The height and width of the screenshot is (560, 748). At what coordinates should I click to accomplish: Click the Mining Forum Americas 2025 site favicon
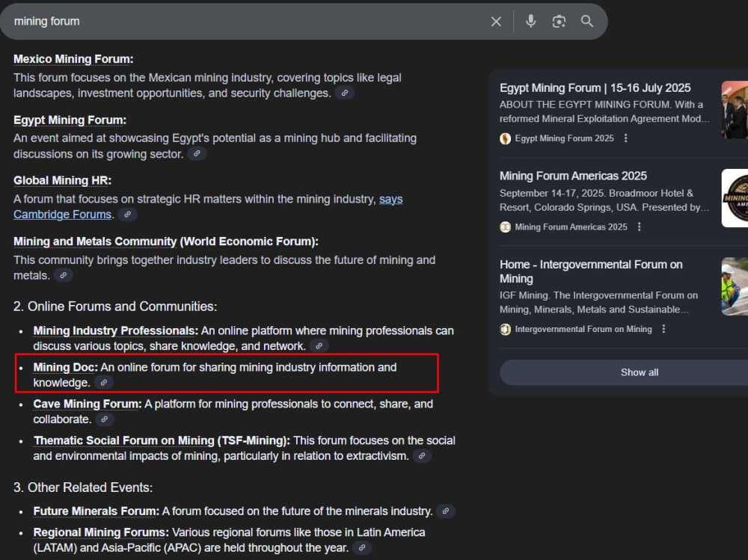505,227
